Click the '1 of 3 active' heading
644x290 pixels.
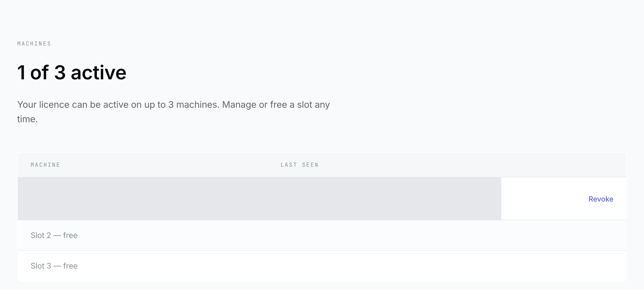tap(72, 73)
